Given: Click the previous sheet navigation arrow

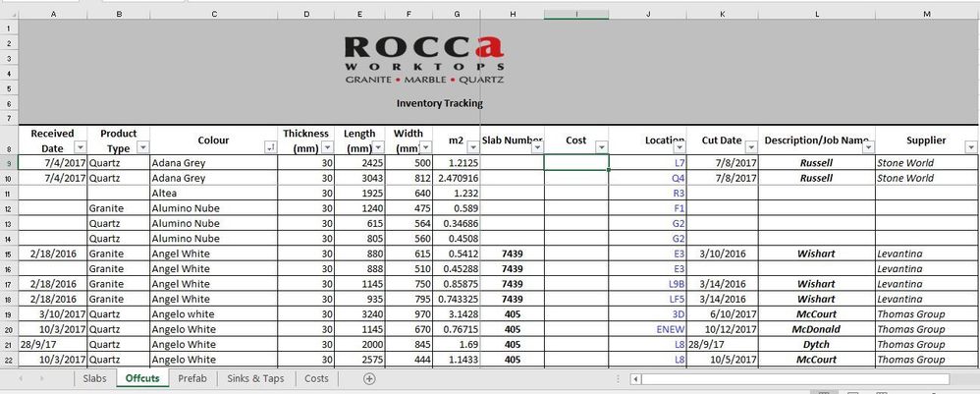Looking at the screenshot, I should (22, 378).
